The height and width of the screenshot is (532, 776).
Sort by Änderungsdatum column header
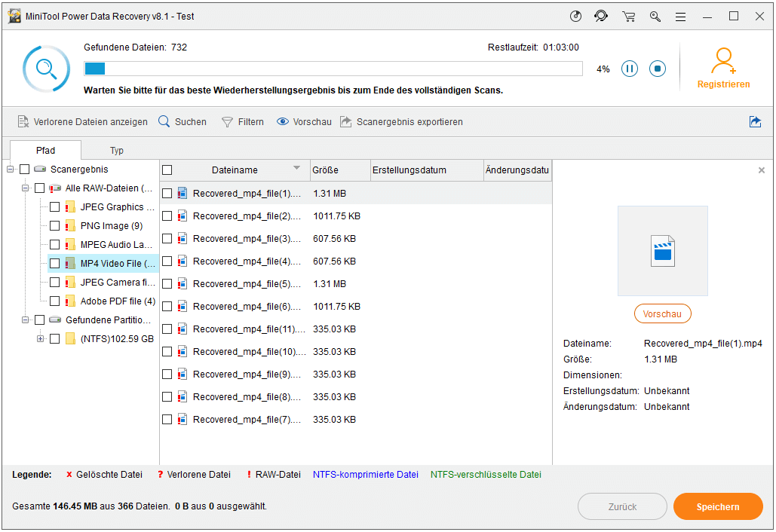pos(517,170)
